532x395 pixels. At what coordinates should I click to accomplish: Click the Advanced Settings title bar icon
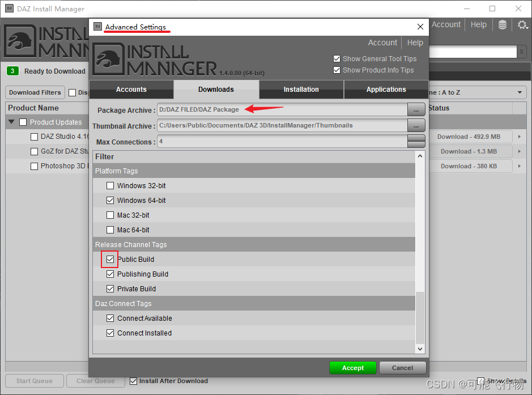coord(97,27)
